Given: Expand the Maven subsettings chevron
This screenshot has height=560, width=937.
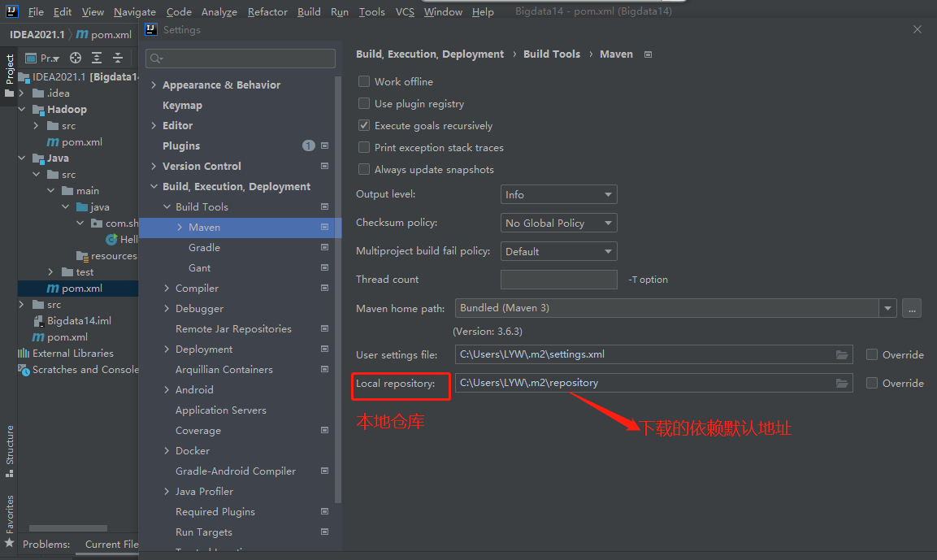Looking at the screenshot, I should point(180,227).
